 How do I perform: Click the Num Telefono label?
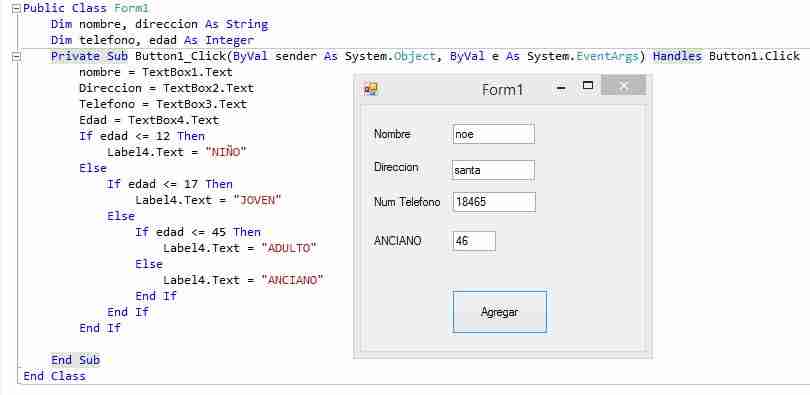pyautogui.click(x=407, y=202)
